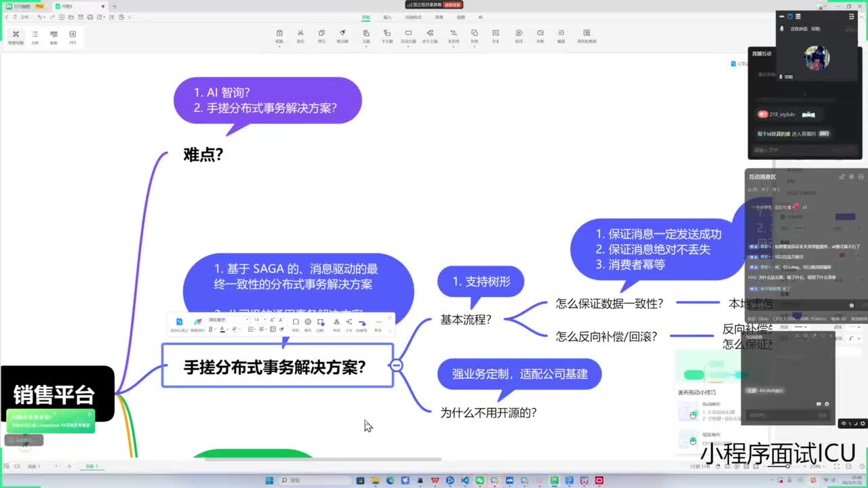
Task: Switch to the outline view mode
Action: click(x=35, y=36)
